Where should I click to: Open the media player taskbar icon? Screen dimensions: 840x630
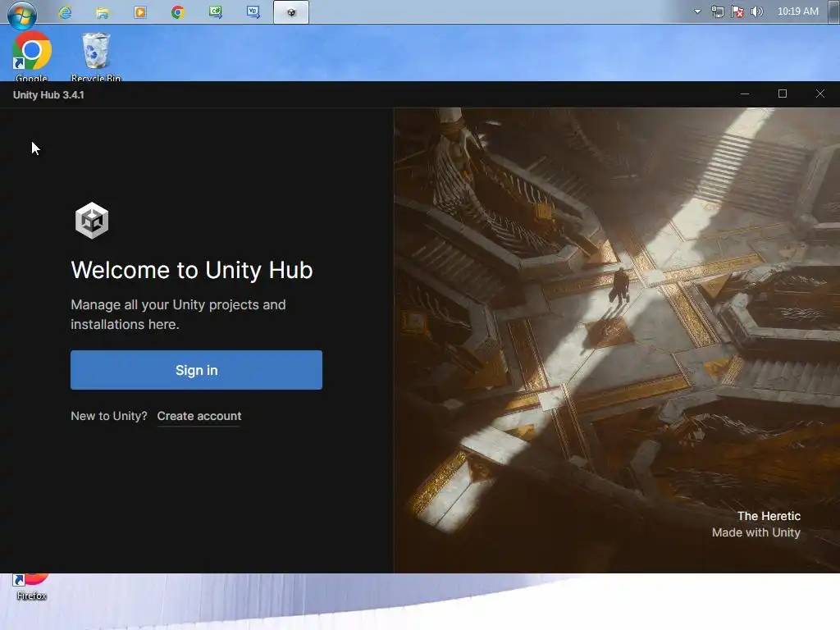coord(140,11)
